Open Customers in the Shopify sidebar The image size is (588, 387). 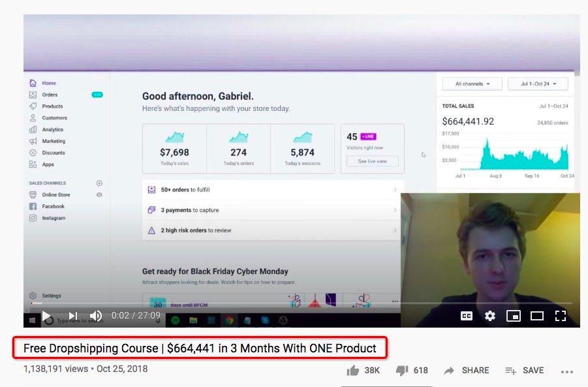coord(54,118)
